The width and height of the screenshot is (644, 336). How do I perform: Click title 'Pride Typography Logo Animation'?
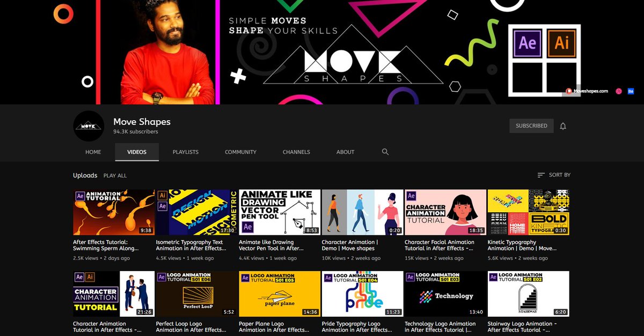[356, 326]
